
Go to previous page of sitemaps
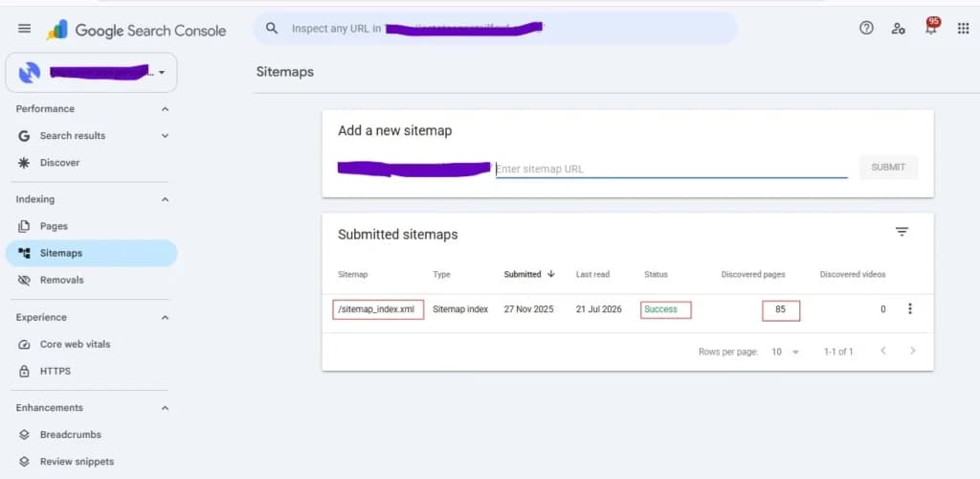pos(883,351)
